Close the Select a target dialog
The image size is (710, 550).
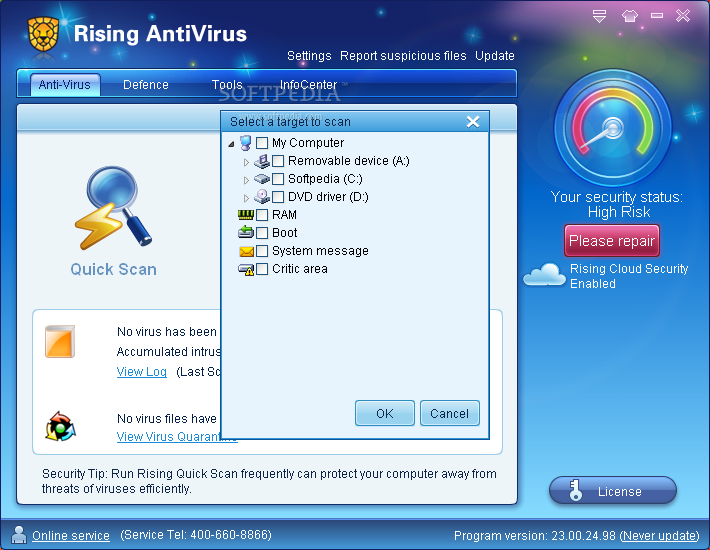(x=473, y=122)
